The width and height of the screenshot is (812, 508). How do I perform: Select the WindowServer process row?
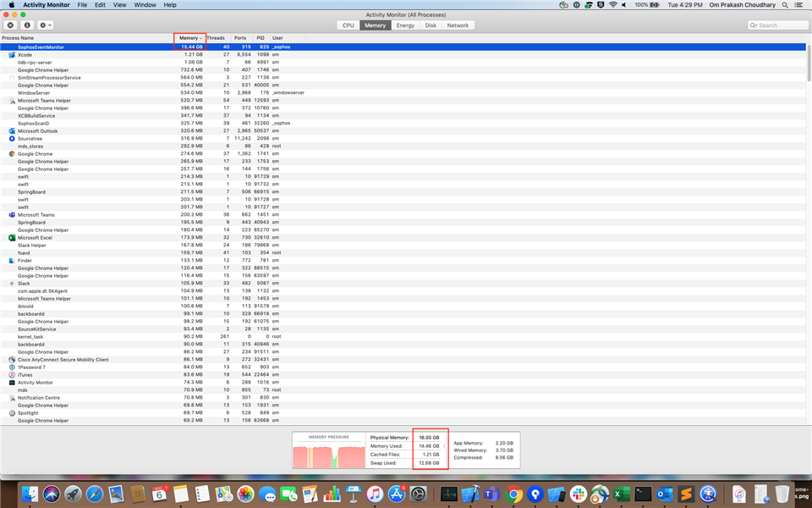[x=403, y=93]
